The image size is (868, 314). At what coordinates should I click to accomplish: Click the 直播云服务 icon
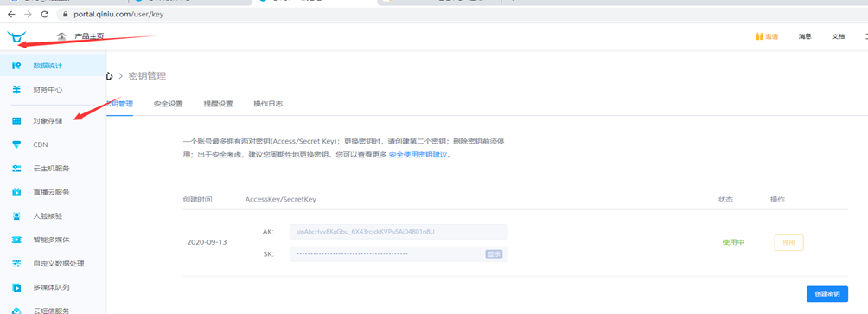[x=16, y=192]
